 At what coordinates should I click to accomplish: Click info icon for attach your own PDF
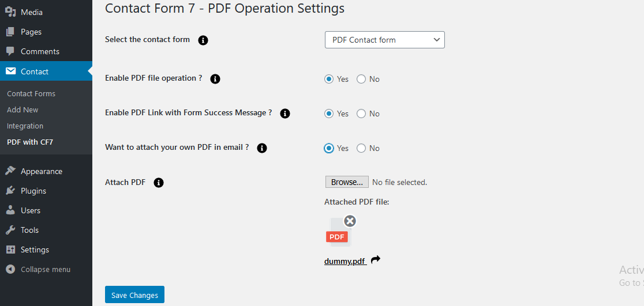(x=261, y=148)
